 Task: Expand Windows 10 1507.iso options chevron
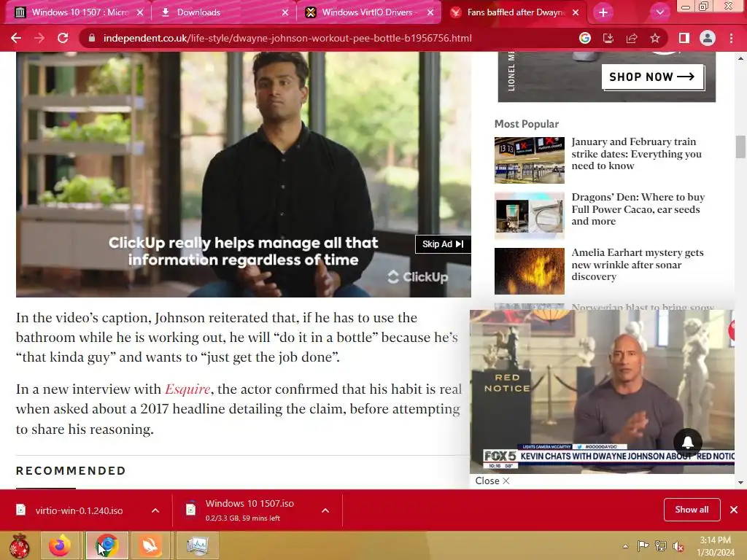click(x=325, y=510)
